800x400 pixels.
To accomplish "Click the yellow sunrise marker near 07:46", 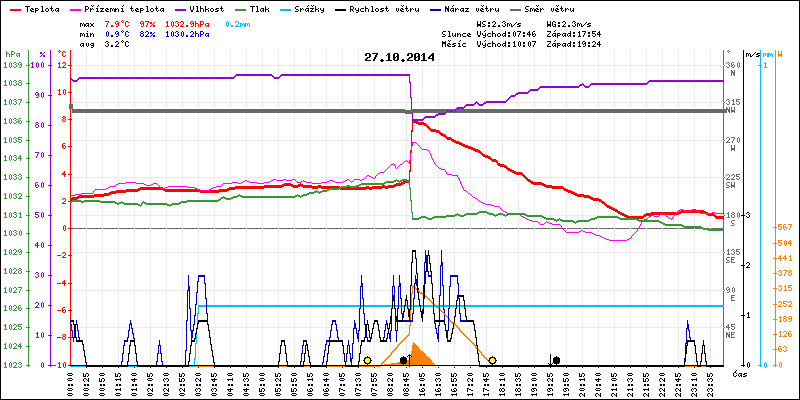I will [x=367, y=361].
